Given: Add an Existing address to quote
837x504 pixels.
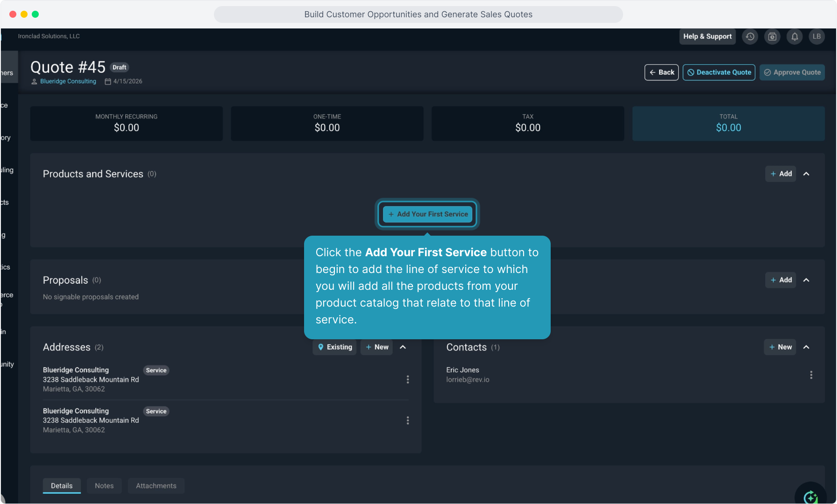Looking at the screenshot, I should tap(334, 347).
